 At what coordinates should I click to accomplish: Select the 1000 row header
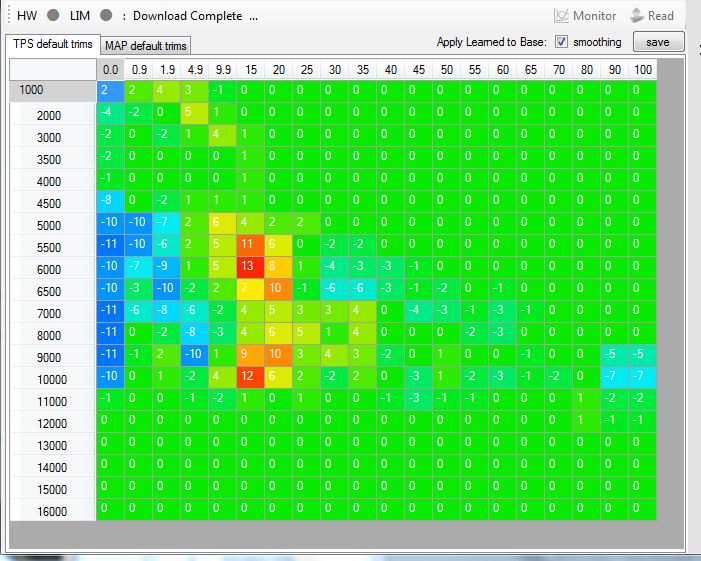click(x=53, y=91)
